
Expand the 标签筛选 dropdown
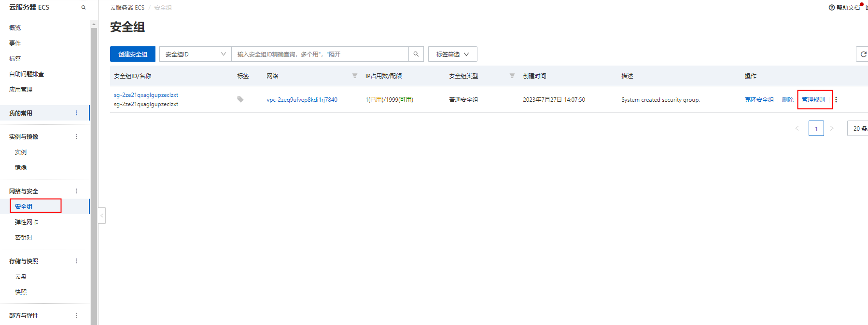coord(452,54)
